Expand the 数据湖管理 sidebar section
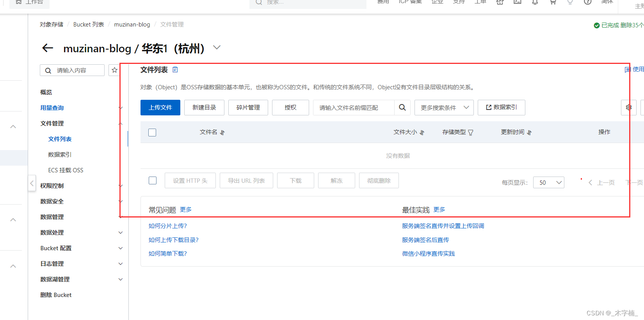This screenshot has width=644, height=320. click(x=121, y=279)
